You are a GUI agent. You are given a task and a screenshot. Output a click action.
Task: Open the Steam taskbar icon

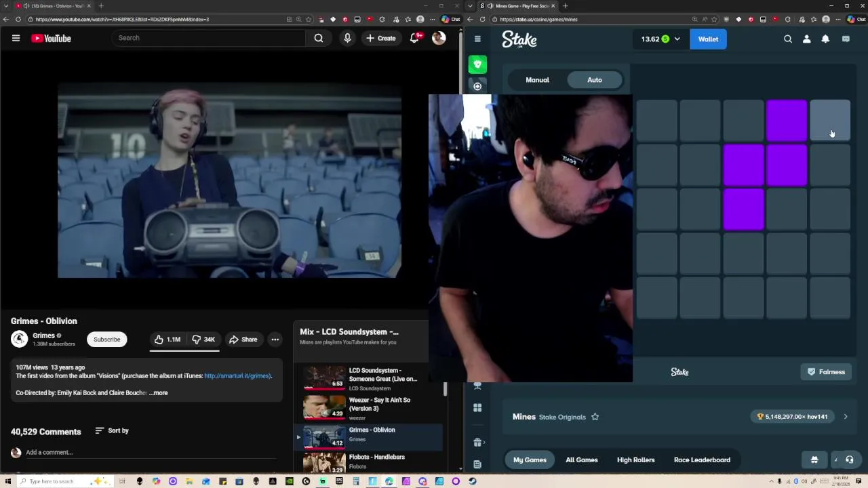pos(473,481)
